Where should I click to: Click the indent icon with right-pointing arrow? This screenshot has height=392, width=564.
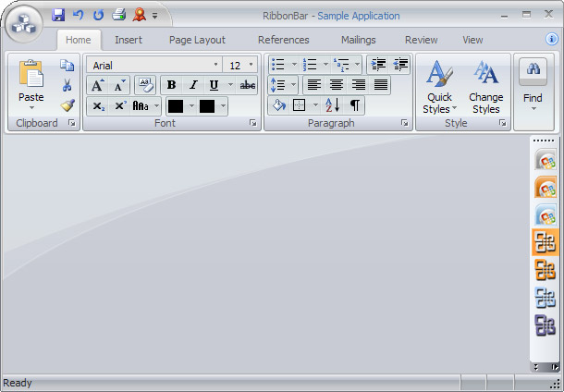[378, 65]
